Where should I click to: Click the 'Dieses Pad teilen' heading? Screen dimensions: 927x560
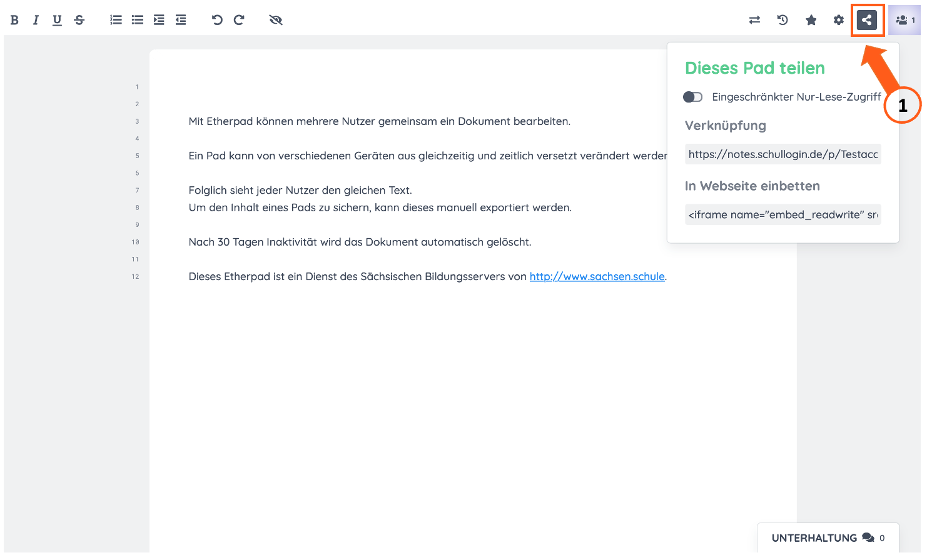(x=755, y=67)
